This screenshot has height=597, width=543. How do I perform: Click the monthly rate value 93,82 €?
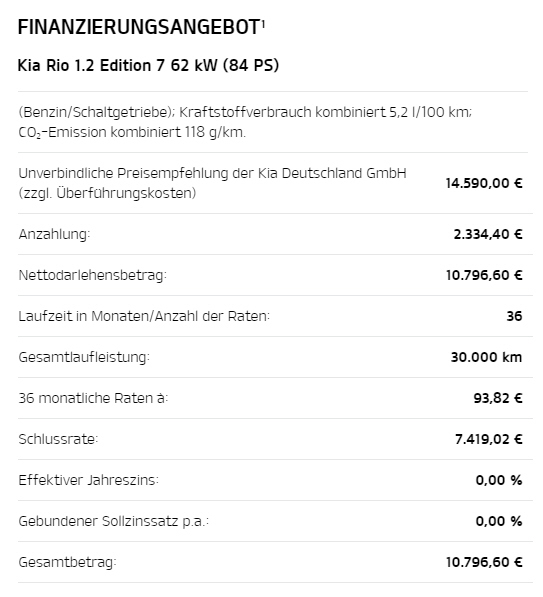pyautogui.click(x=498, y=398)
